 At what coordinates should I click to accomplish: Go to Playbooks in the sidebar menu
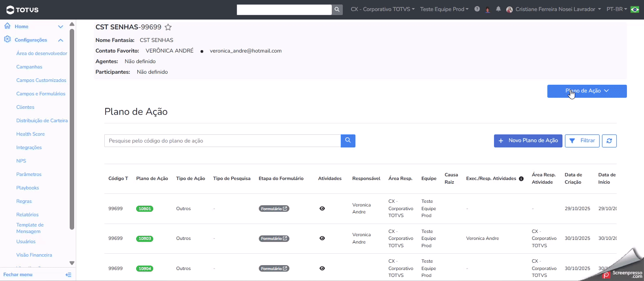(x=28, y=188)
